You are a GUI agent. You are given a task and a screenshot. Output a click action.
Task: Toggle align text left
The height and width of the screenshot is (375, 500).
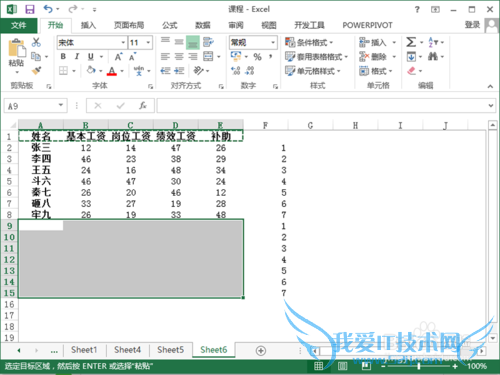[165, 57]
